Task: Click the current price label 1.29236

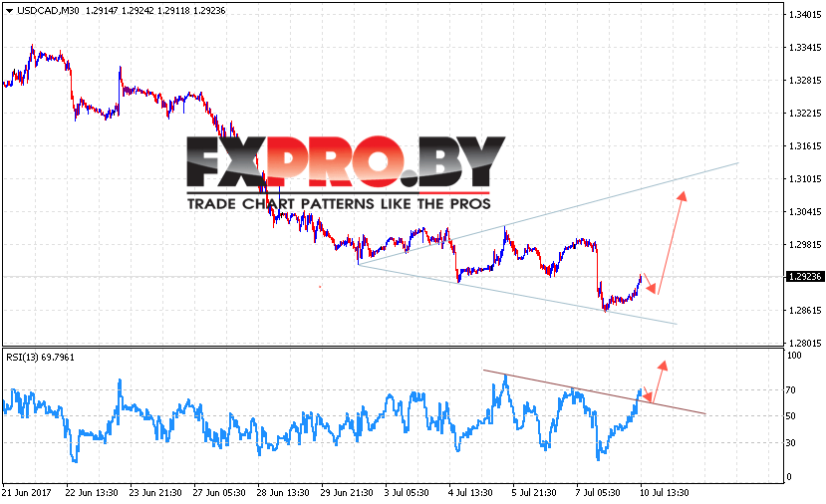Action: pyautogui.click(x=805, y=277)
